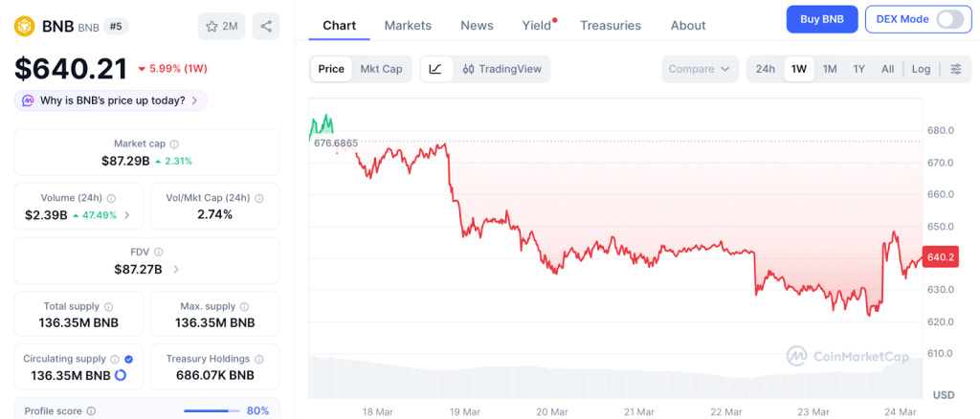The height and width of the screenshot is (419, 980).
Task: Click the Profile score progress bar
Action: (x=211, y=411)
